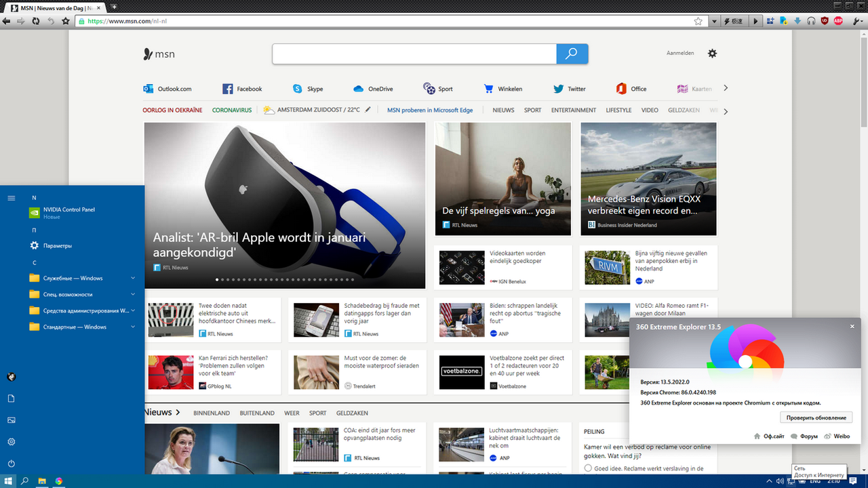This screenshot has height=488, width=868.
Task: Open the Skype shortcut
Action: pos(308,89)
